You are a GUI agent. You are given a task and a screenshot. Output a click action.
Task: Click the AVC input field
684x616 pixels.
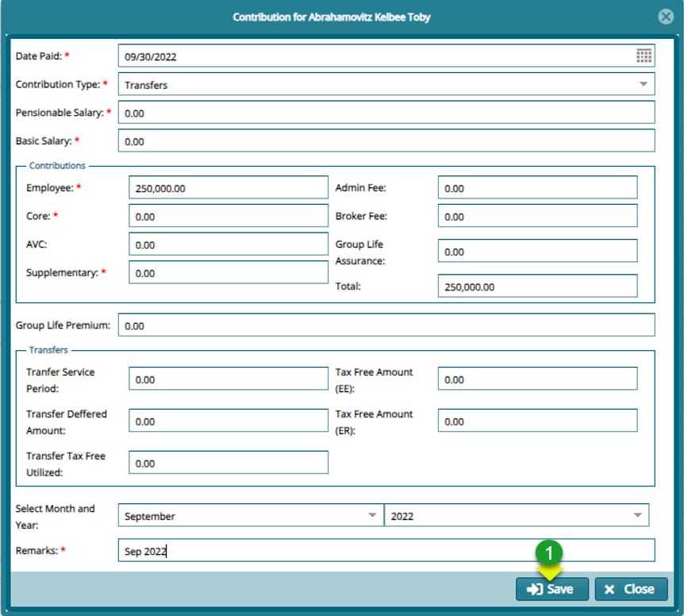(x=229, y=244)
